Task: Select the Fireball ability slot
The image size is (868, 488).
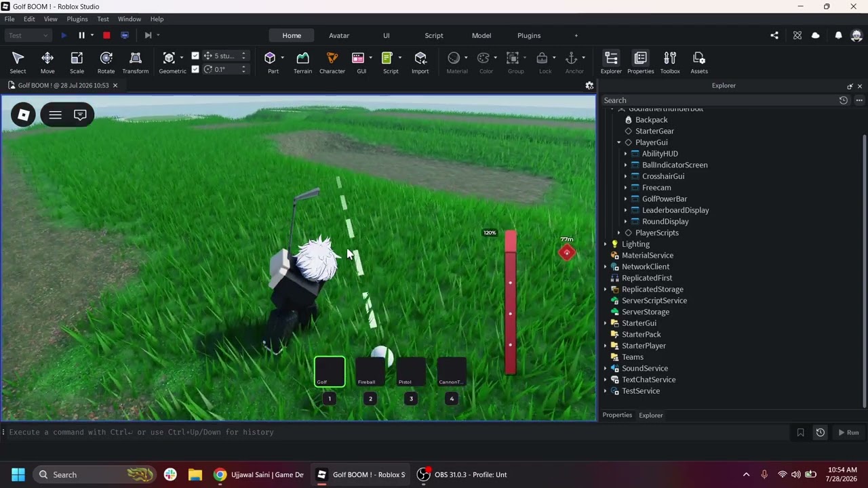Action: click(x=370, y=372)
